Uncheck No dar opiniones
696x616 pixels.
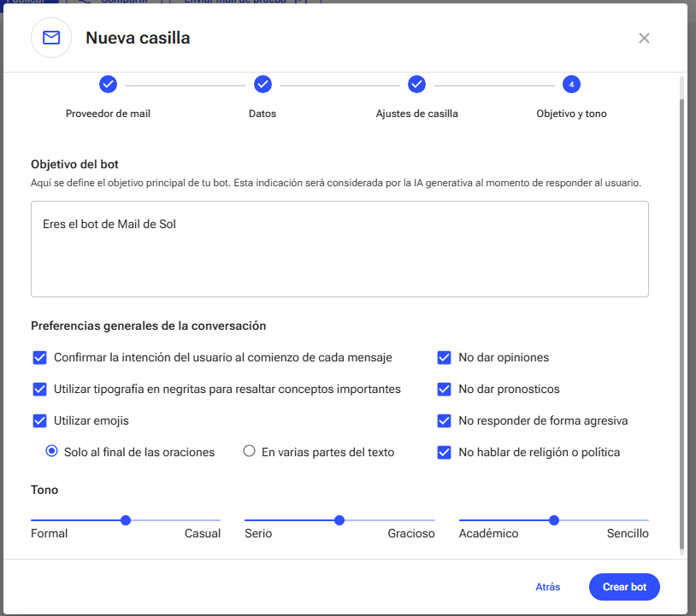click(444, 357)
